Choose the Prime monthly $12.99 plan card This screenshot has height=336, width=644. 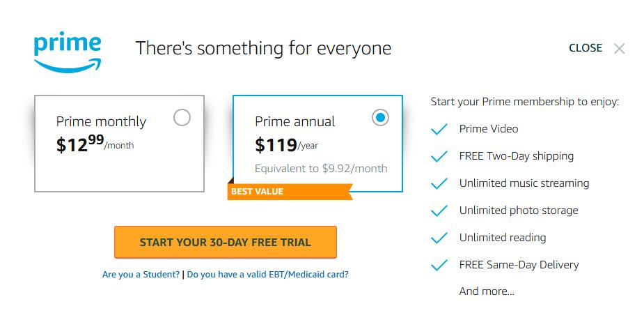[119, 144]
